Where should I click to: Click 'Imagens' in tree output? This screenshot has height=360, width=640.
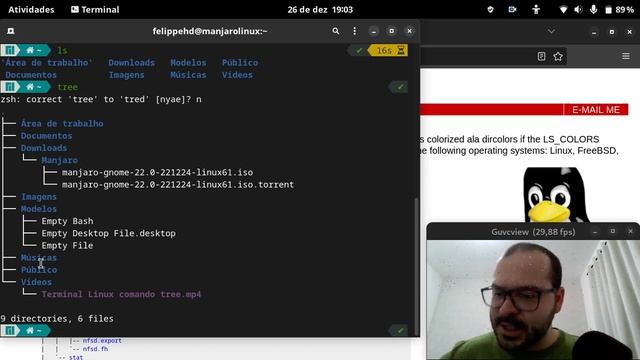(39, 196)
